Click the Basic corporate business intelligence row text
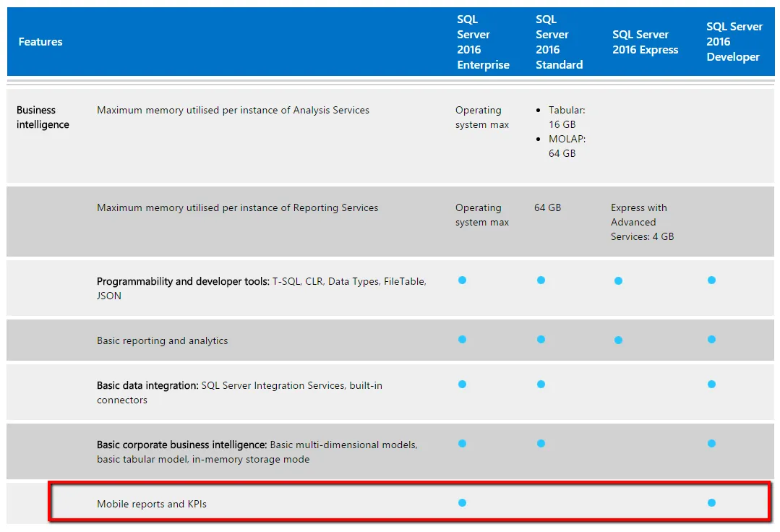 click(x=257, y=452)
